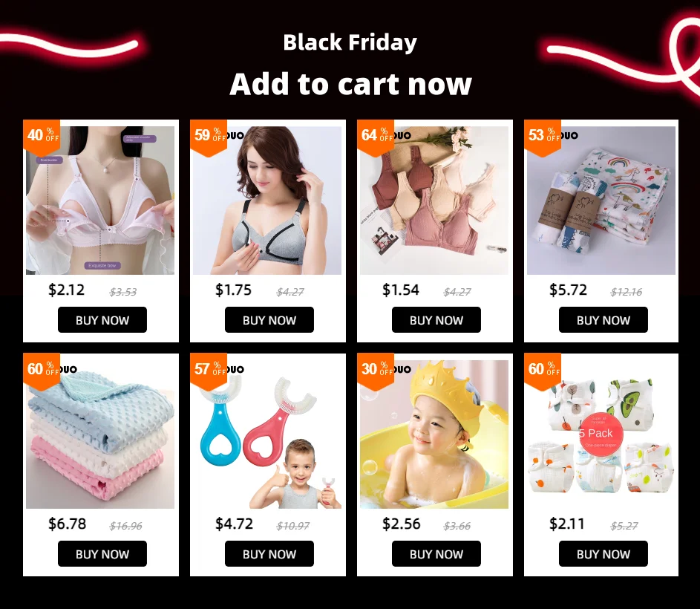Screen dimensions: 700x609
Task: Open the pink front-buckle bra image
Action: 100,201
